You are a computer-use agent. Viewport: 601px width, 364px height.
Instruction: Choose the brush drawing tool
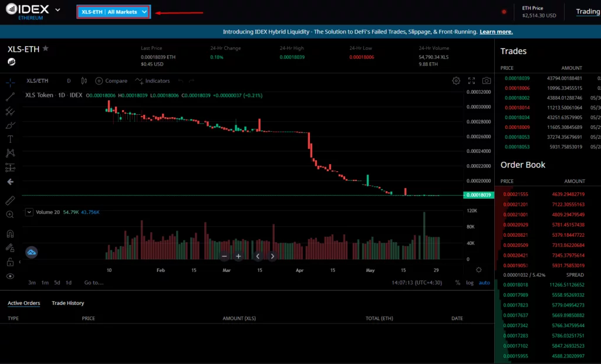[10, 125]
